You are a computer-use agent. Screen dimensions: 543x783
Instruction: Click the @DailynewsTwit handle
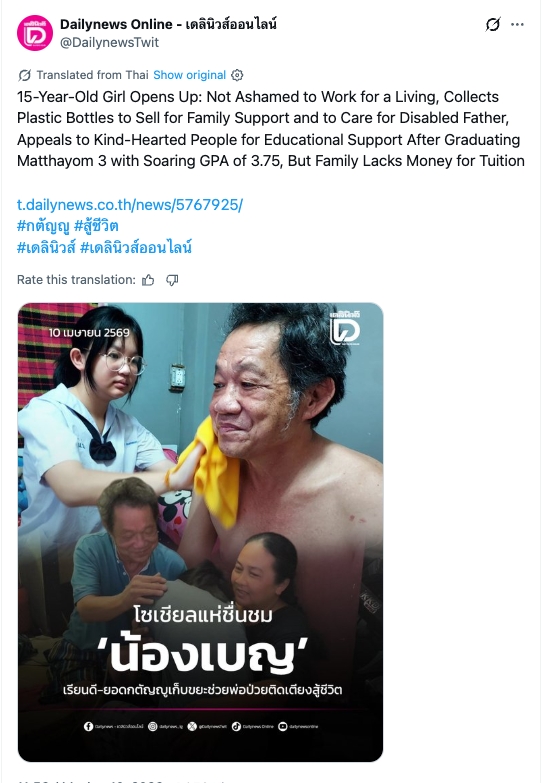[109, 42]
